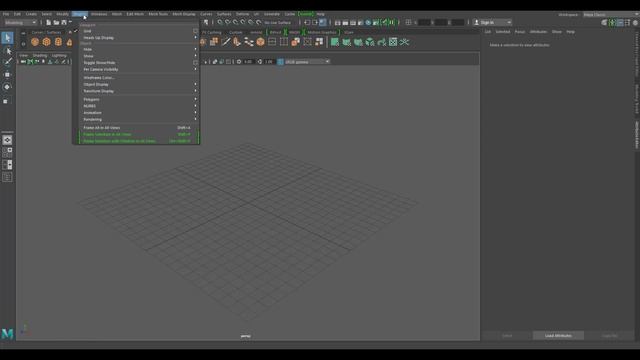Click the viewport select camera icon
This screenshot has height=360, width=640.
point(23,62)
